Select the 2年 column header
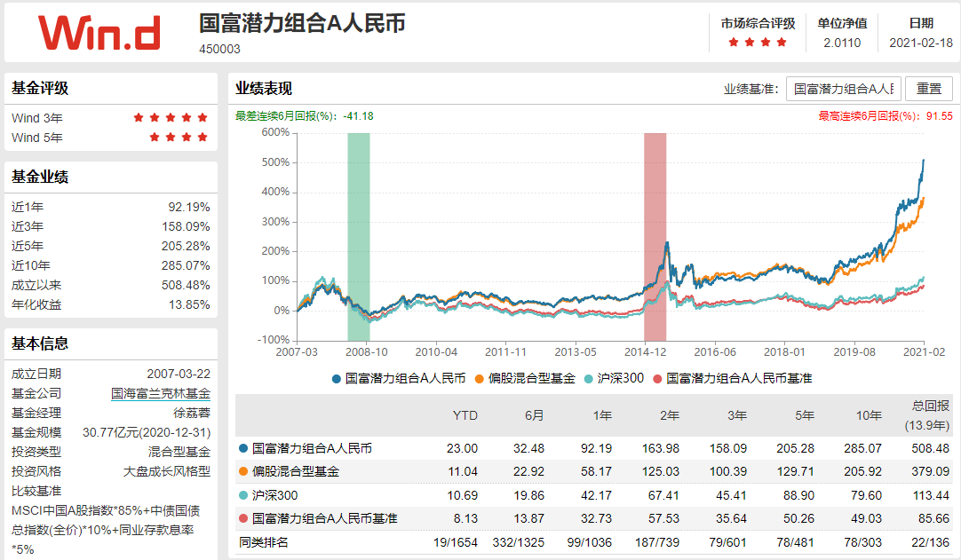This screenshot has height=560, width=961. 670,415
